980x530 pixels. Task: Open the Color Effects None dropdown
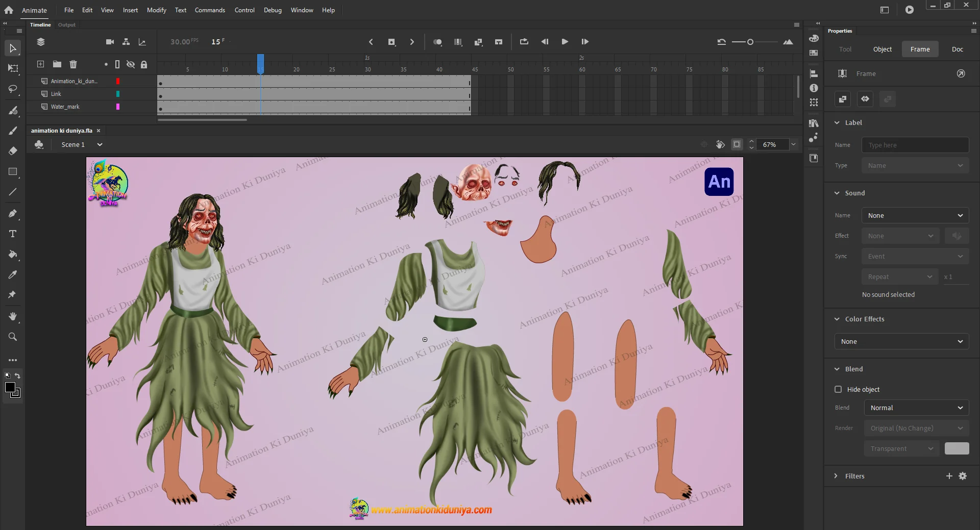901,341
